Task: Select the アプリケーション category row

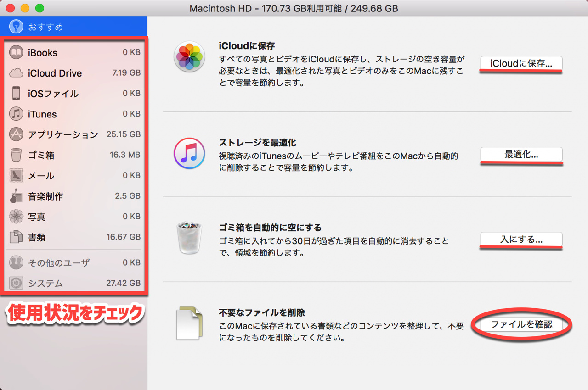Action: [x=74, y=134]
